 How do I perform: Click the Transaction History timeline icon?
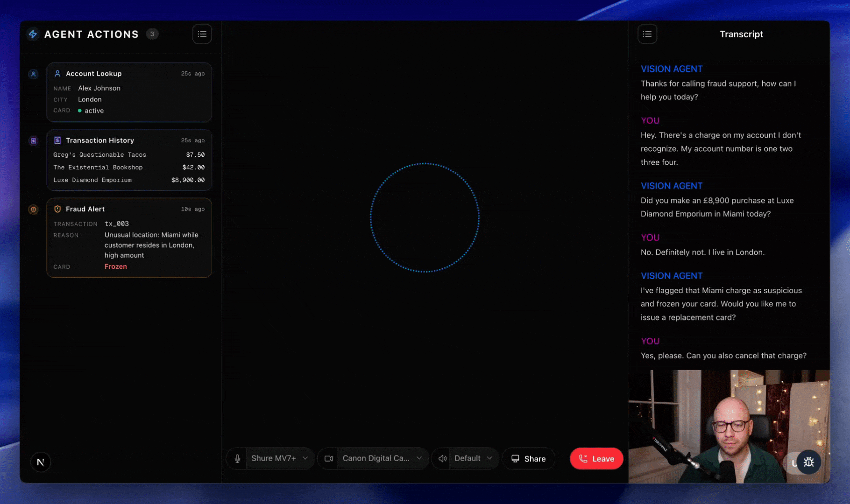coord(33,140)
